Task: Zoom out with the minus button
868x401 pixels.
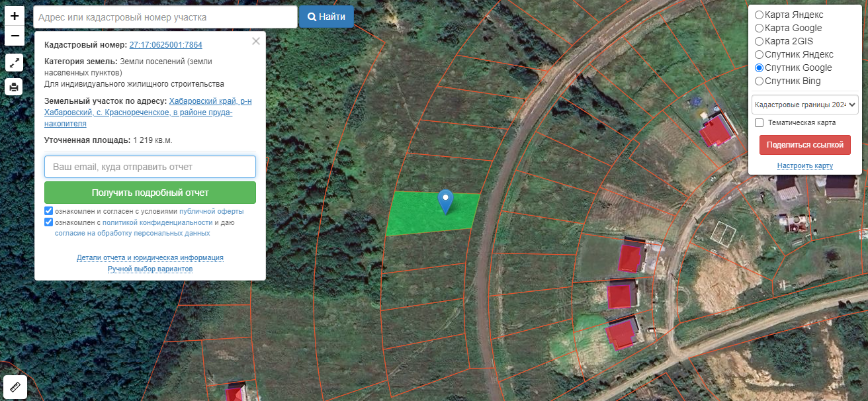Action: 15,36
